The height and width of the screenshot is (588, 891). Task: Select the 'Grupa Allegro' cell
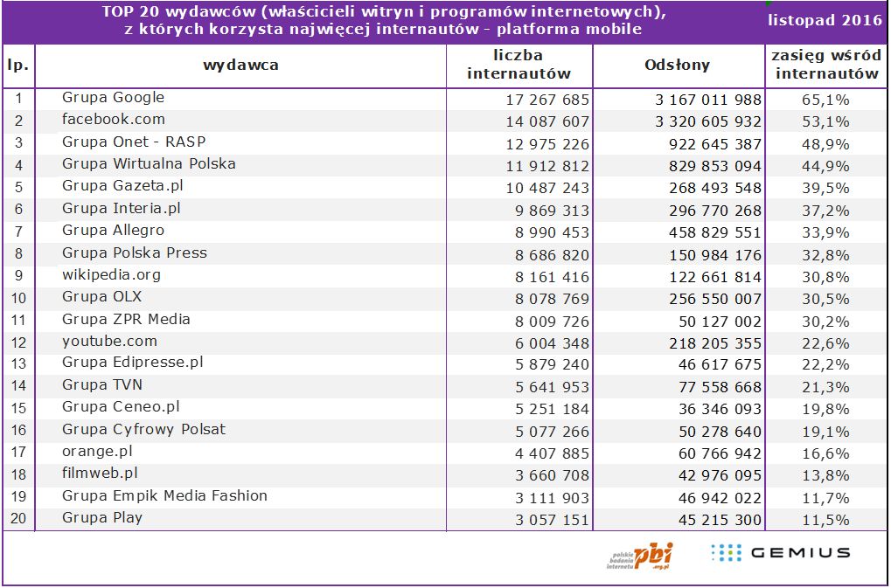point(113,231)
